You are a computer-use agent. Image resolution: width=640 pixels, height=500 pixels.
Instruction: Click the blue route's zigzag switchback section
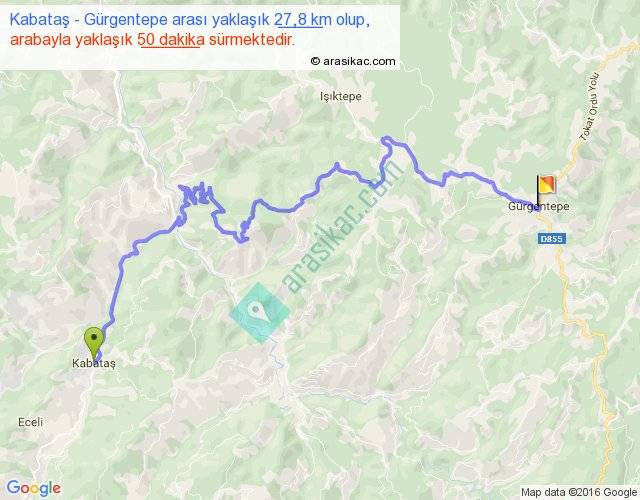(197, 195)
